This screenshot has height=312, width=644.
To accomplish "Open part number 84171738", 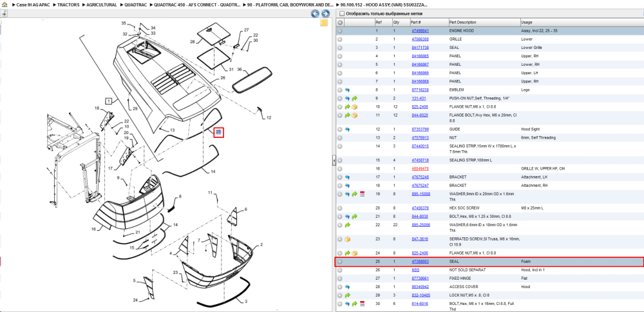I will [420, 48].
